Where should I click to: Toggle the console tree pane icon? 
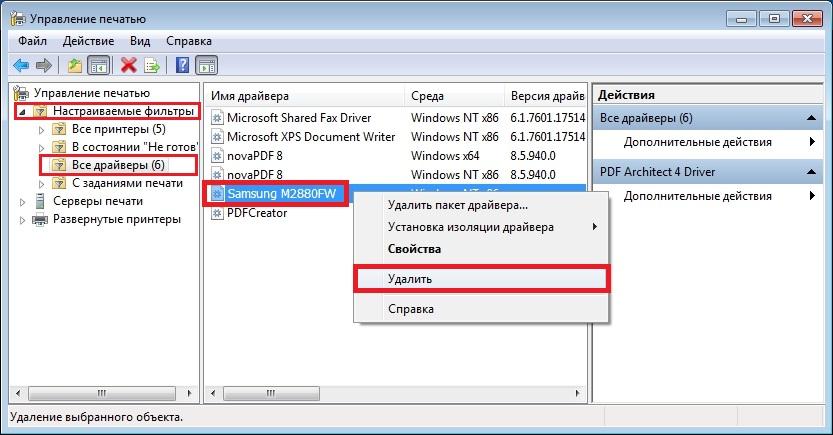98,66
